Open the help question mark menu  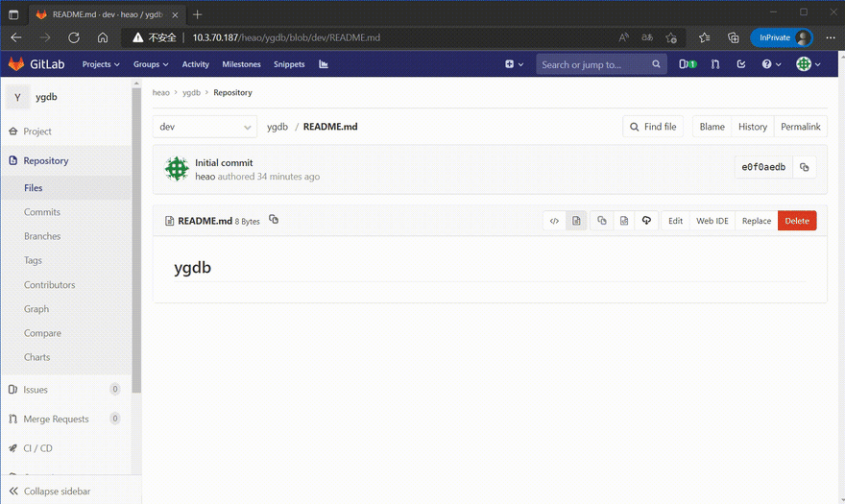coord(771,64)
